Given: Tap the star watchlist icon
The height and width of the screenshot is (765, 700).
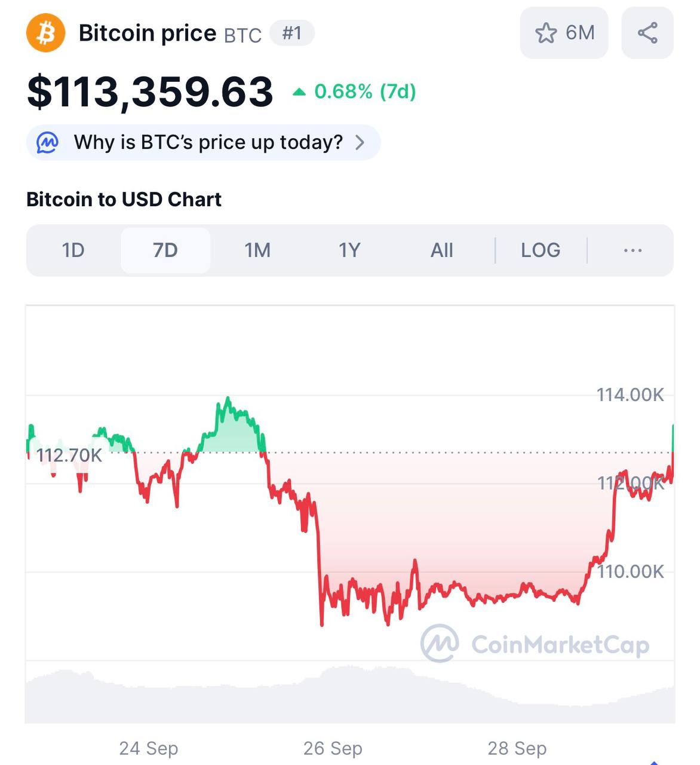Looking at the screenshot, I should pyautogui.click(x=545, y=33).
